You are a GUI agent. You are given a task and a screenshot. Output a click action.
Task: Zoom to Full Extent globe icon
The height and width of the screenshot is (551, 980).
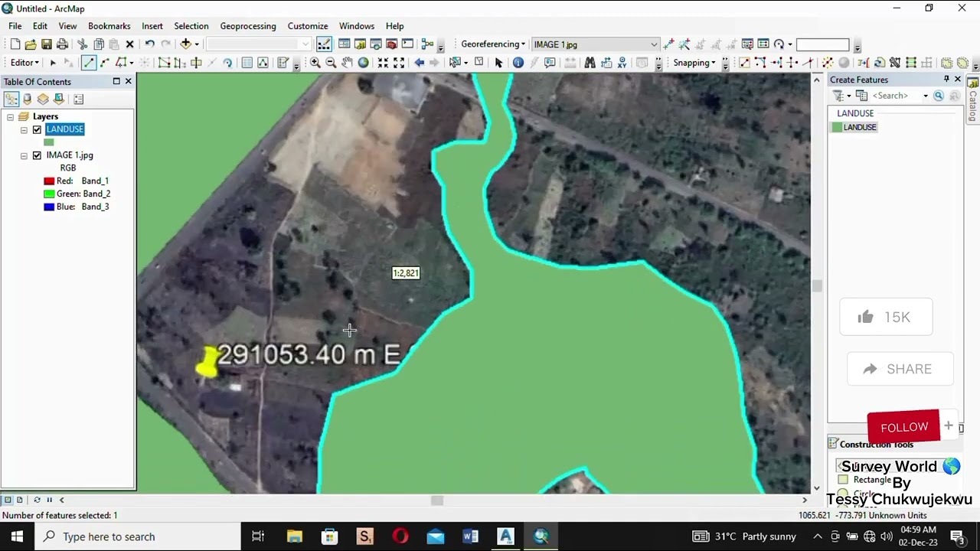(363, 63)
